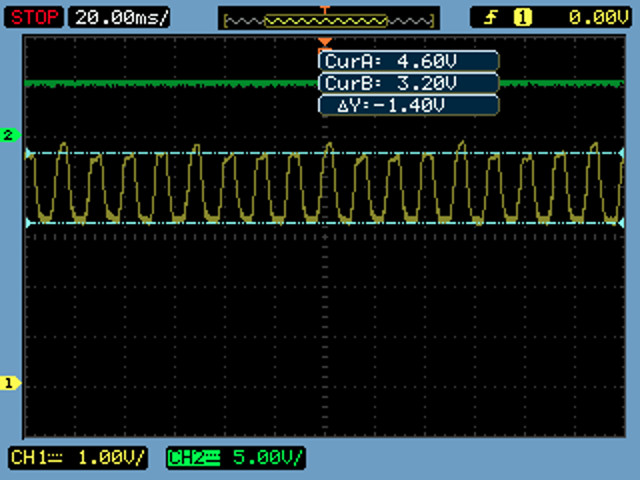Click the trigger source channel 1 badge

pyautogui.click(x=521, y=17)
